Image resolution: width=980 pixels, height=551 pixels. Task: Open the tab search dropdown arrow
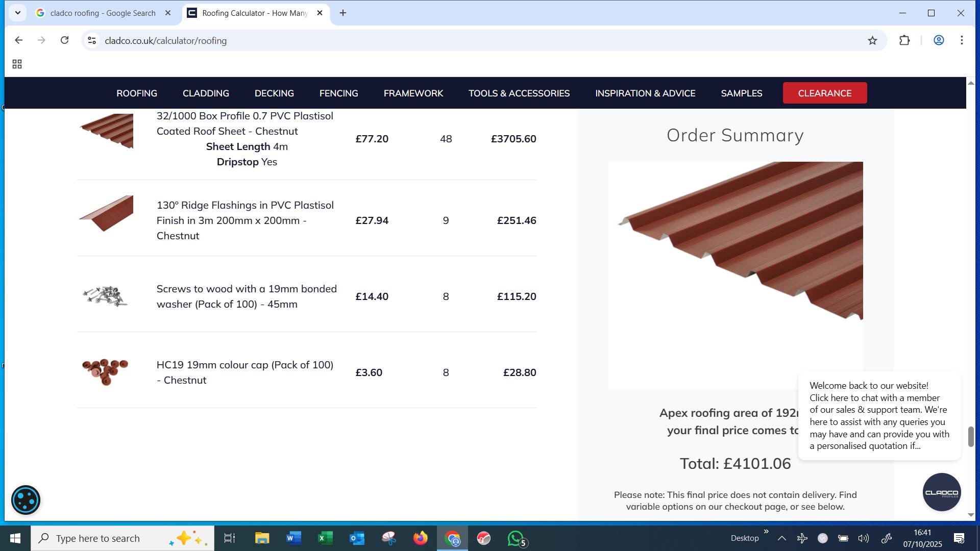pos(18,13)
